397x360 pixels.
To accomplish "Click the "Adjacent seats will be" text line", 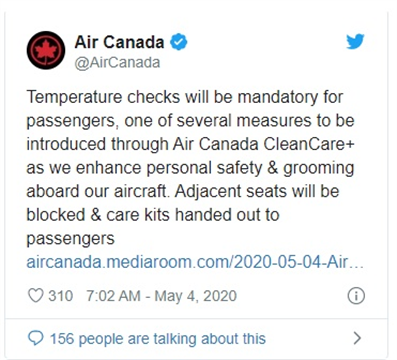I will [x=257, y=191].
